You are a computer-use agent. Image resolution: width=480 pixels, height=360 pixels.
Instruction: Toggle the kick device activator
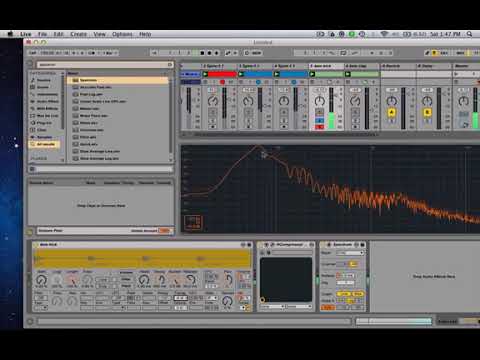pos(36,245)
